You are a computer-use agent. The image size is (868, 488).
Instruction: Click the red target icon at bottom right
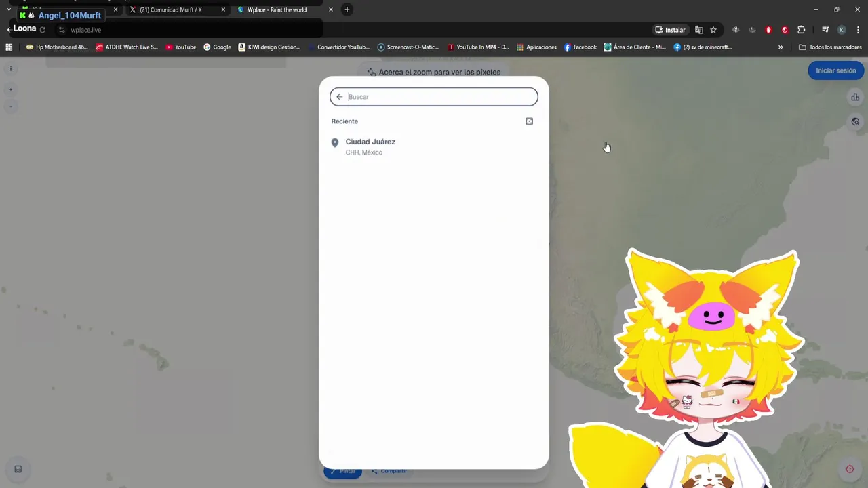click(850, 469)
